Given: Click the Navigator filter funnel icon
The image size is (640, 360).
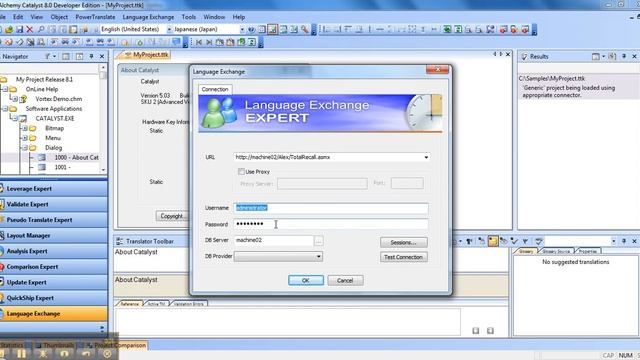Looking at the screenshot, I should 48,56.
